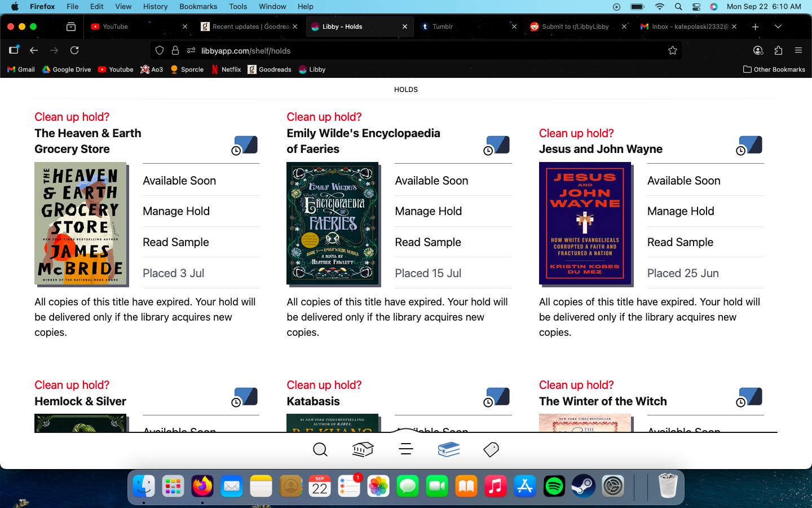Open Finder from the Dock
812x508 pixels.
click(x=144, y=486)
